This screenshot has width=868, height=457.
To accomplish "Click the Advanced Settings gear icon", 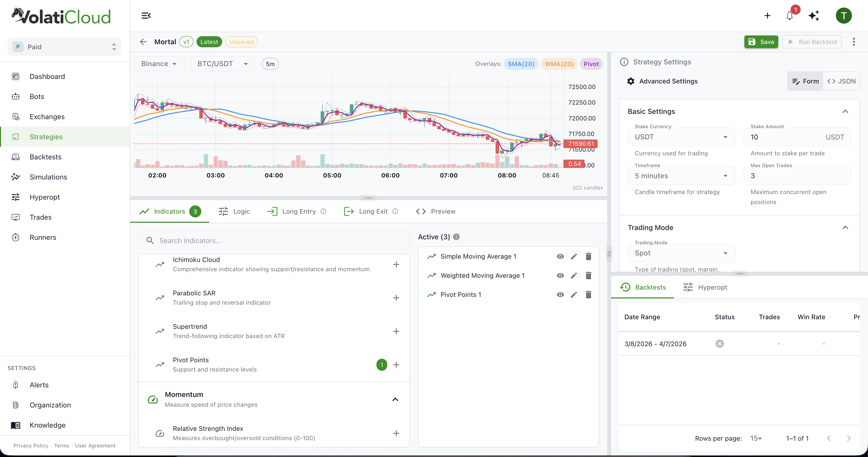I will (x=631, y=81).
